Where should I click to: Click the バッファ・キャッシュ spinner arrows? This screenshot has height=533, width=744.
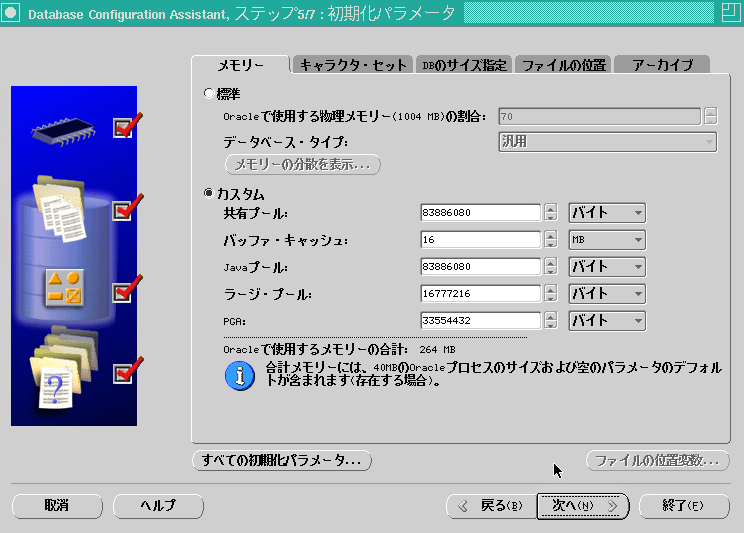550,240
